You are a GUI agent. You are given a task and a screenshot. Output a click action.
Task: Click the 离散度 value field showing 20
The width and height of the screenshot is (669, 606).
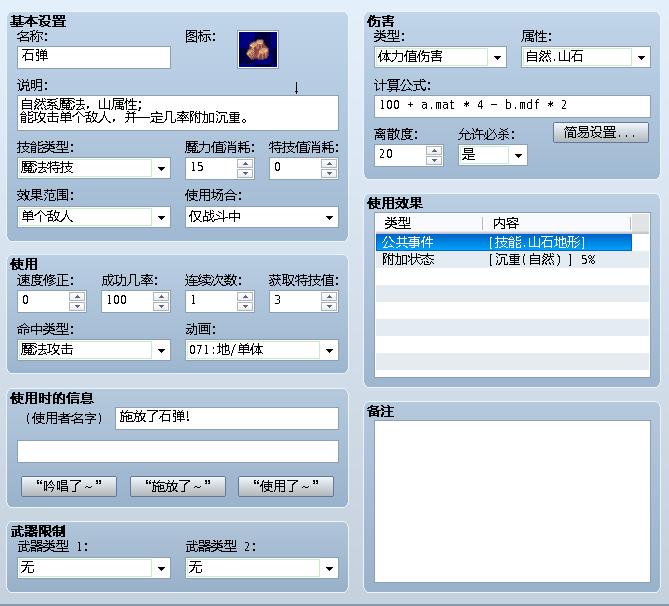(400, 155)
